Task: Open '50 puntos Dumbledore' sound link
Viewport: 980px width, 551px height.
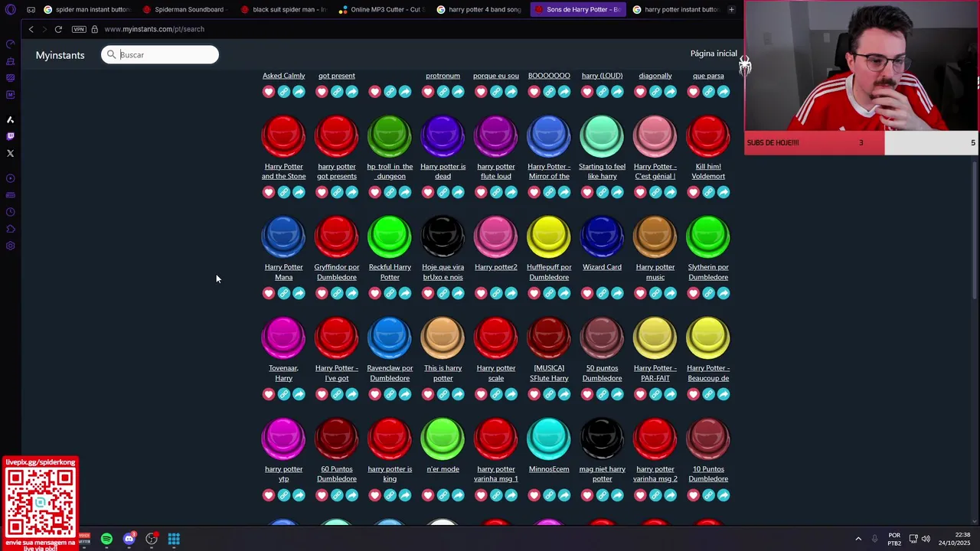Action: (602, 373)
